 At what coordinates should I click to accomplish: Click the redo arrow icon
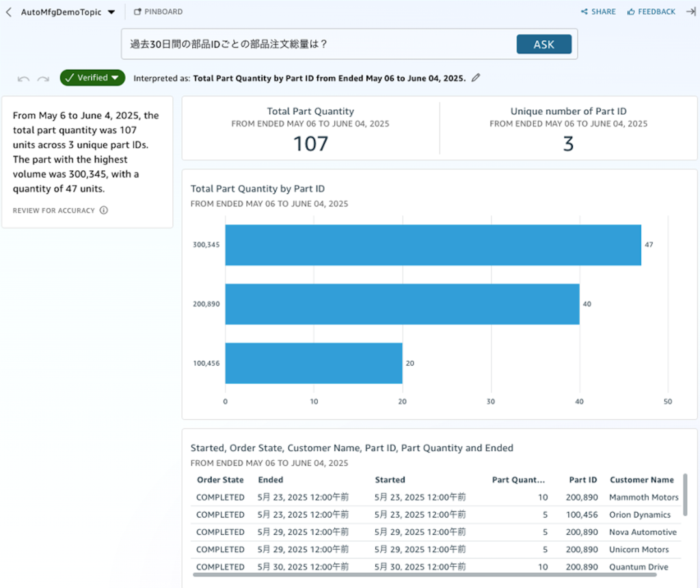point(43,79)
